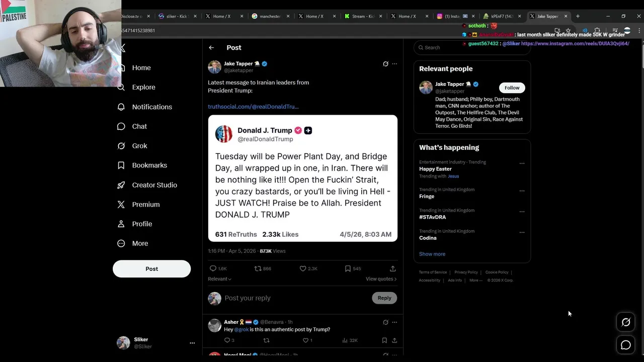Repost Jake Tapper's post
Screen dimensions: 644x362
pos(258,268)
